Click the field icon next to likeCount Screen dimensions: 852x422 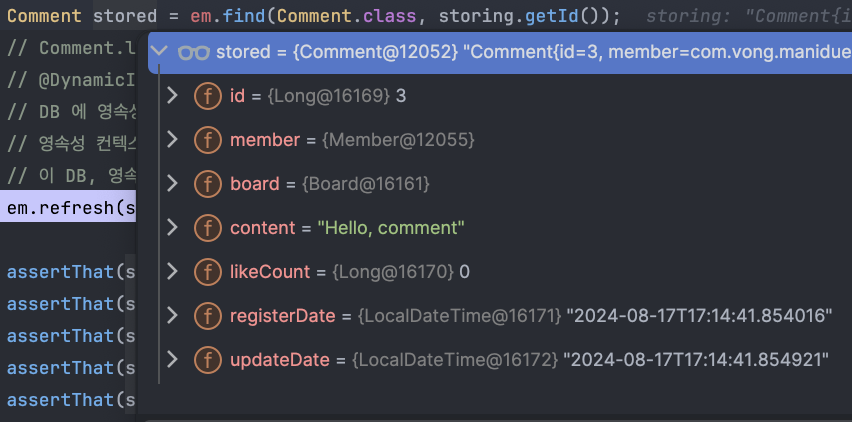pos(208,272)
